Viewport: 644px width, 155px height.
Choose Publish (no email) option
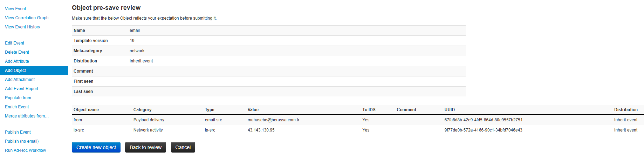(22, 141)
